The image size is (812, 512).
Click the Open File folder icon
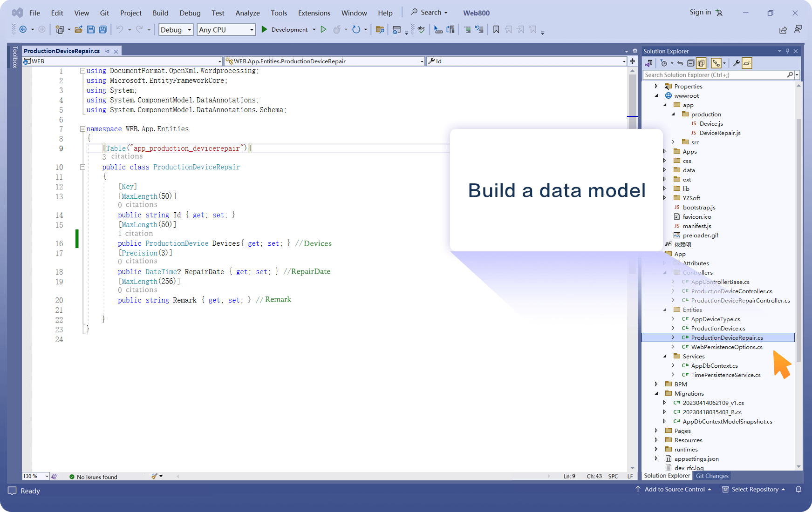79,29
